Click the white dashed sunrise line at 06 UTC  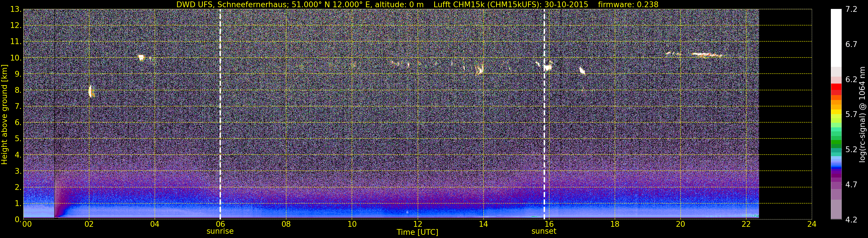[220, 114]
